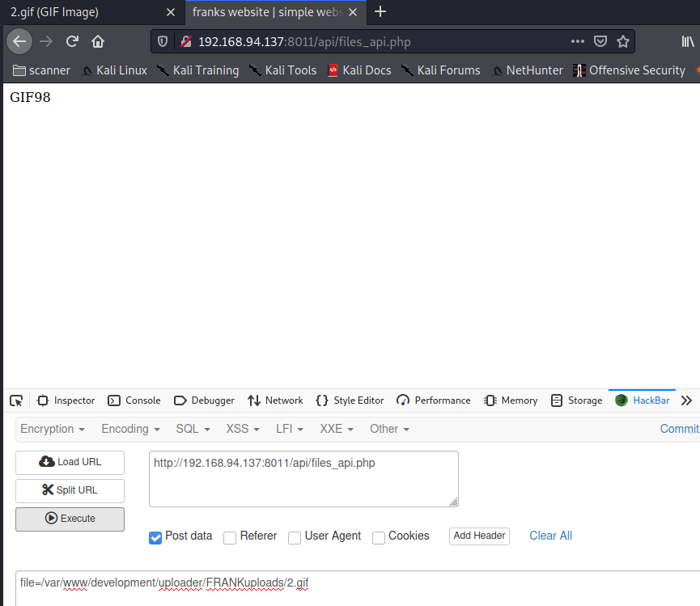Uncheck the Post data checkbox
The width and height of the screenshot is (700, 606).
155,537
